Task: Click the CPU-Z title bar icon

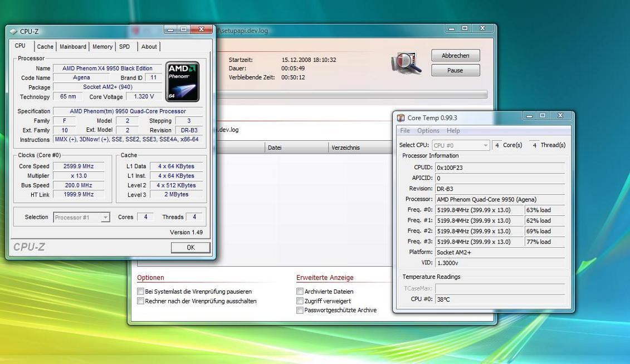Action: [13, 31]
